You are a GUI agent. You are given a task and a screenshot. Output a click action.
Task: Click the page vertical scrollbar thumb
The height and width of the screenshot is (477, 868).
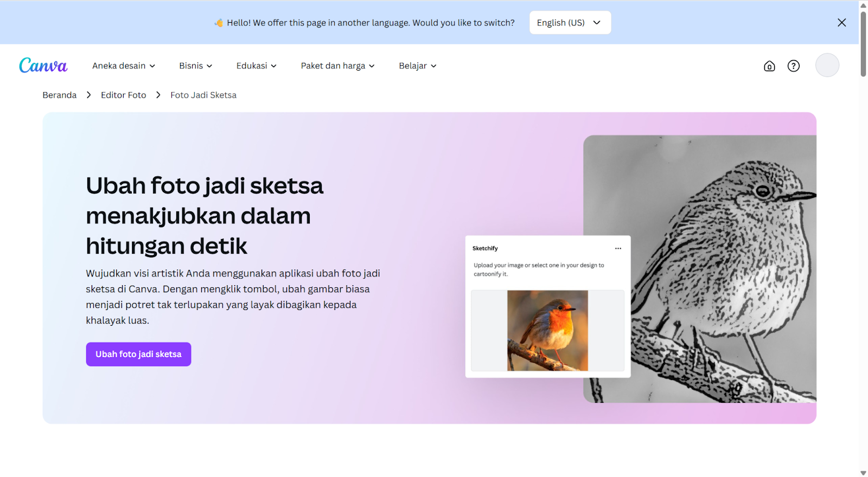coord(863,43)
